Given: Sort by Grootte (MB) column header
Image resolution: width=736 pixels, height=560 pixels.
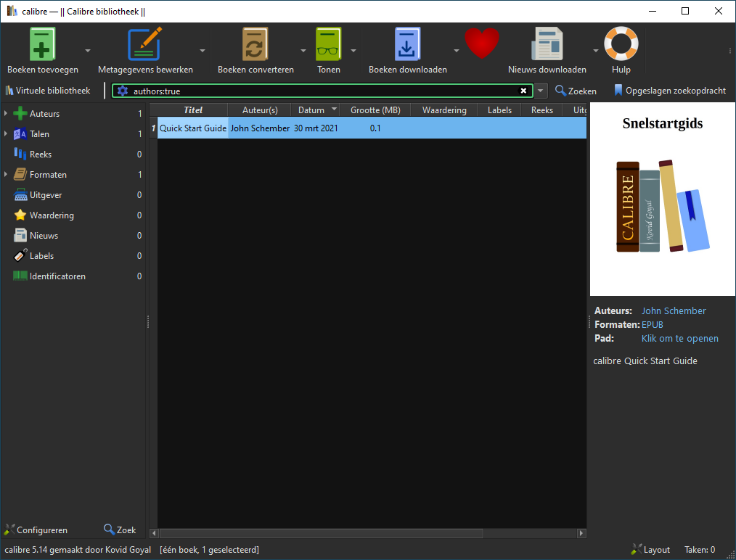Looking at the screenshot, I should (x=375, y=110).
